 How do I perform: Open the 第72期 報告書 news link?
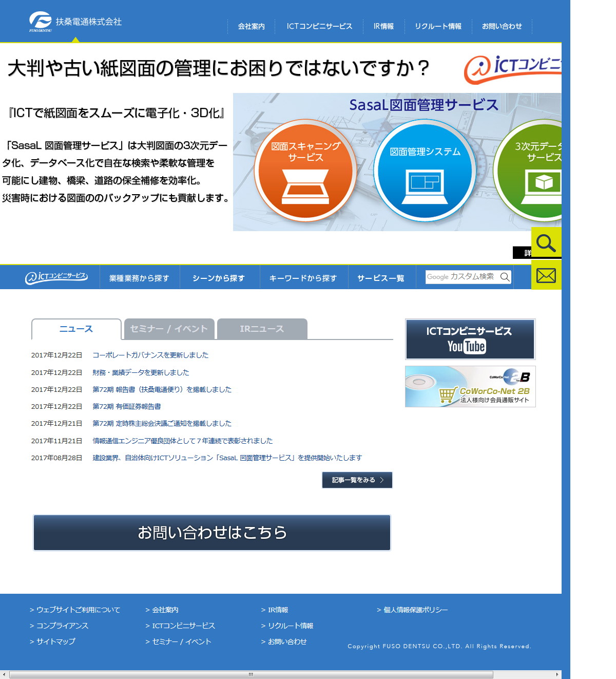[x=162, y=389]
